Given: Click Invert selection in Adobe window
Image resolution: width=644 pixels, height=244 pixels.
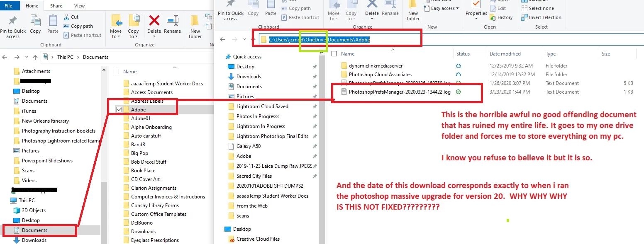Looking at the screenshot, I should (x=541, y=17).
